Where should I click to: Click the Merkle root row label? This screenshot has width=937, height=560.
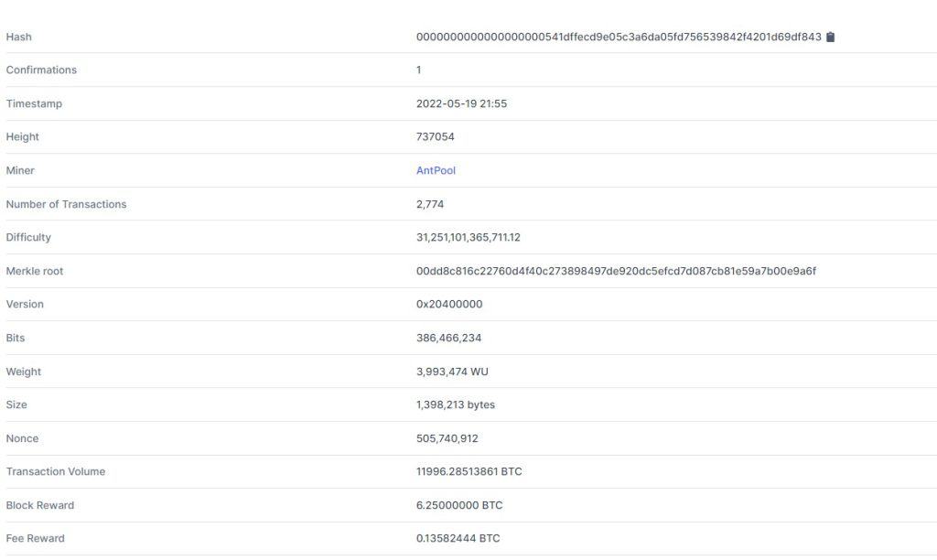tap(35, 272)
